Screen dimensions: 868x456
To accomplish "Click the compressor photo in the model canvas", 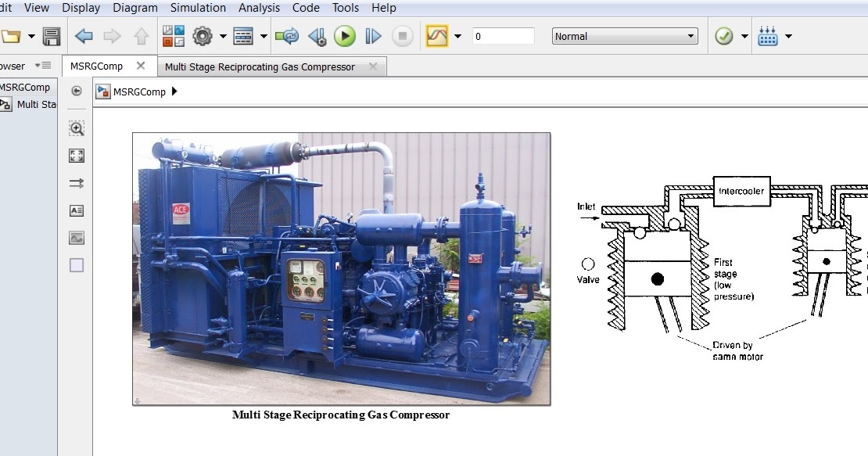I will point(341,267).
